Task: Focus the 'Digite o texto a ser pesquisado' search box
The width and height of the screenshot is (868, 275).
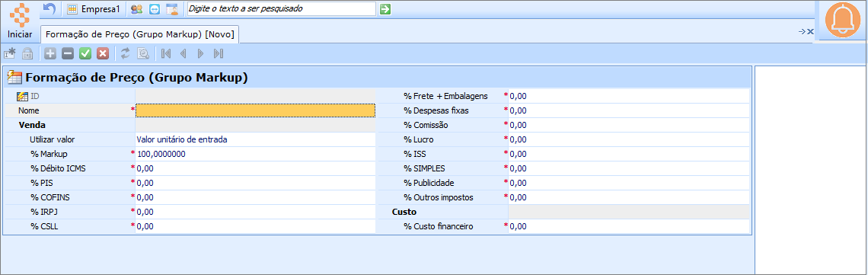Action: tap(281, 9)
